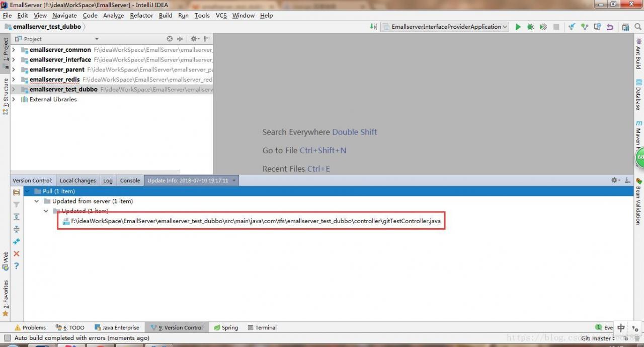The height and width of the screenshot is (347, 644).
Task: Open the Analyze menu
Action: tap(113, 15)
